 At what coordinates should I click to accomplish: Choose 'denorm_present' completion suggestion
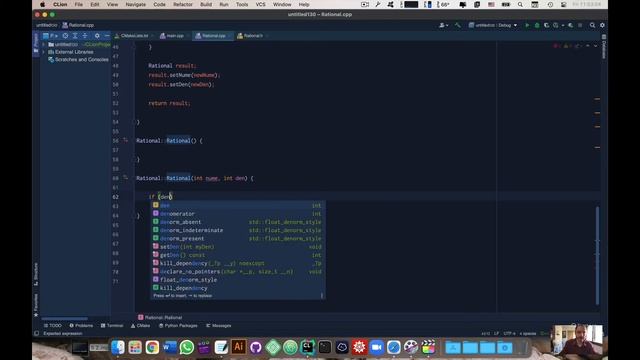coord(238,238)
